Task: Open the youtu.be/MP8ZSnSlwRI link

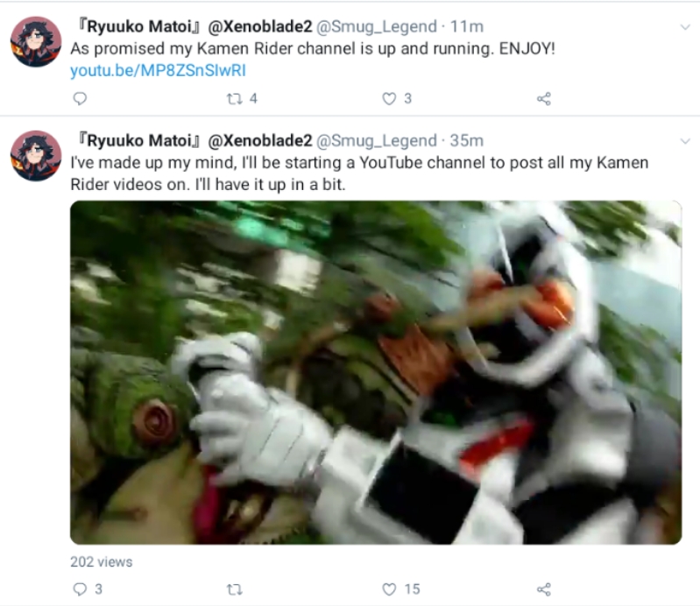Action: (x=158, y=71)
